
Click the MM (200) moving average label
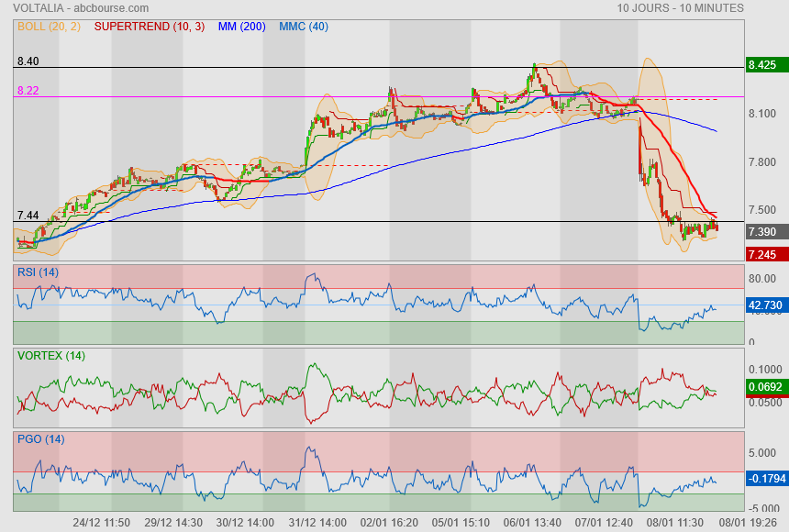(242, 27)
